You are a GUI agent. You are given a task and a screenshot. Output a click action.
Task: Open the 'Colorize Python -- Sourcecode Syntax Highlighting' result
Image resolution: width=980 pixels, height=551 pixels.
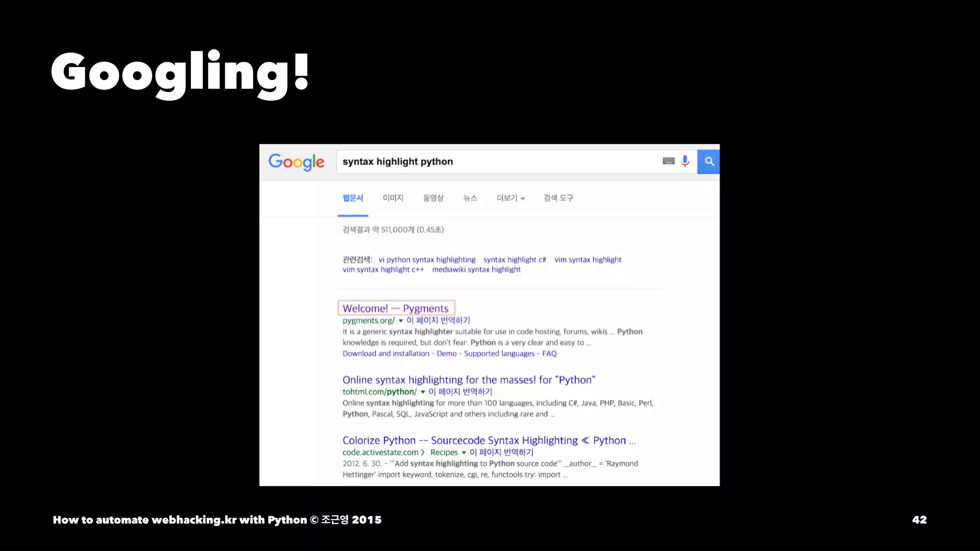[489, 441]
